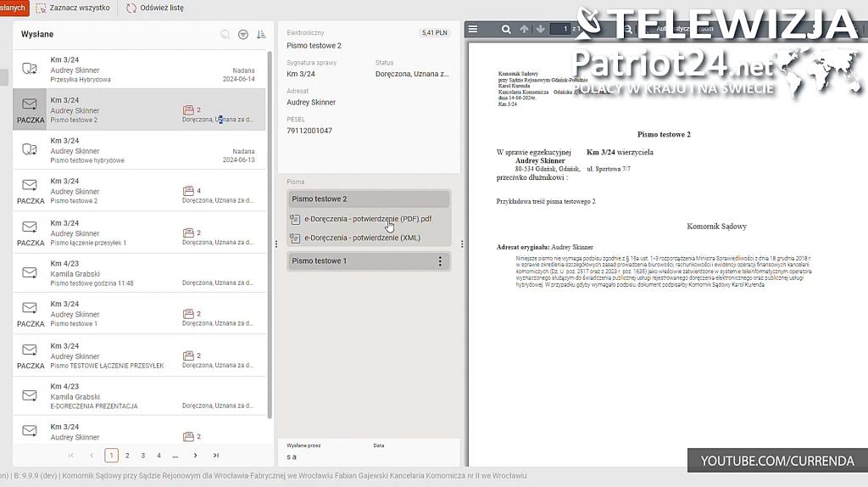Open the three-dot menu for Pismo testowe 1
The image size is (868, 487).
[x=440, y=261]
